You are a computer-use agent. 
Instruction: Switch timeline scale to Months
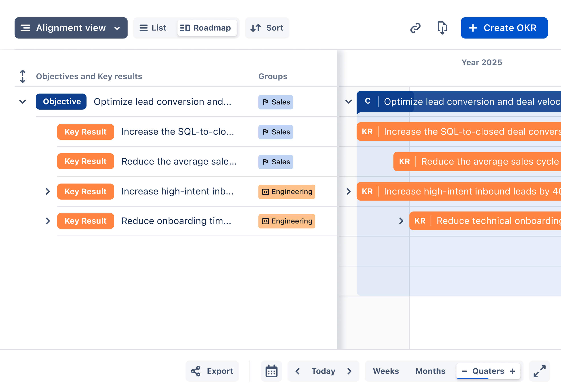tap(430, 371)
